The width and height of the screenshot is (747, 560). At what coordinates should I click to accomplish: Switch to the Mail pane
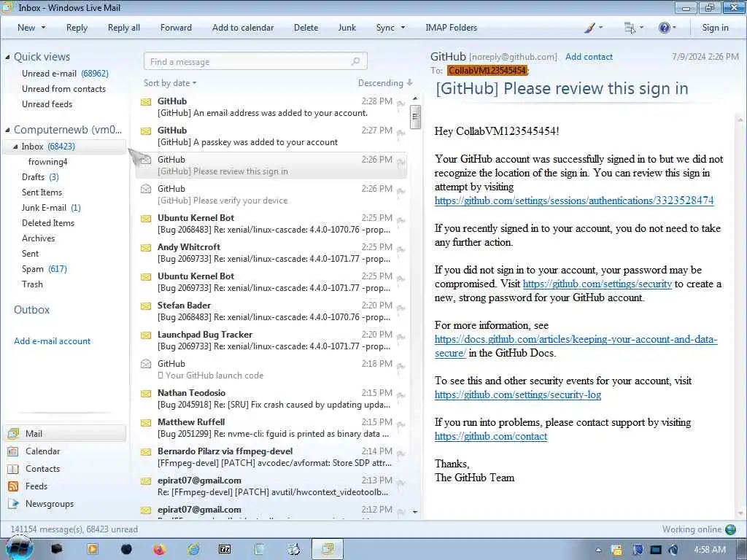[x=66, y=433]
